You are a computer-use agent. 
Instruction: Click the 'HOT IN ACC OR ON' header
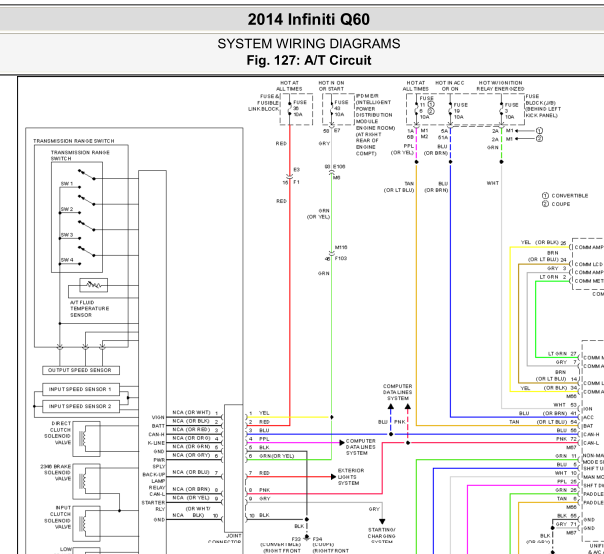coord(450,86)
